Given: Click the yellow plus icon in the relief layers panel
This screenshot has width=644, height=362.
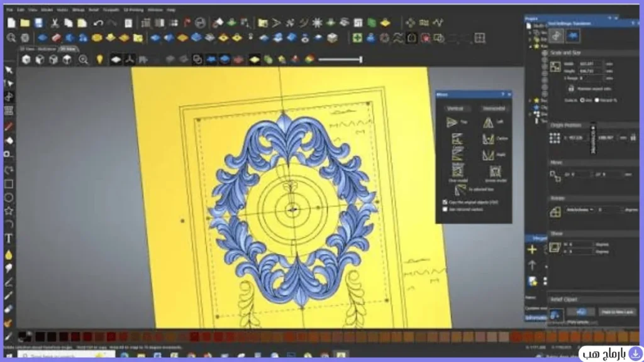Looking at the screenshot, I should coord(532,249).
